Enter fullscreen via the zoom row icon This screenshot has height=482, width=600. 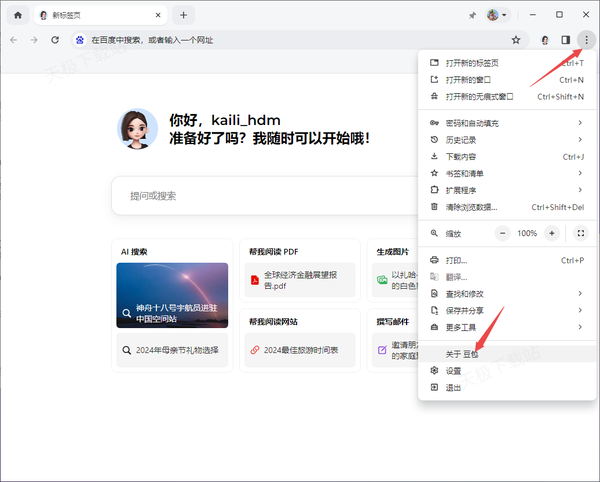point(581,233)
